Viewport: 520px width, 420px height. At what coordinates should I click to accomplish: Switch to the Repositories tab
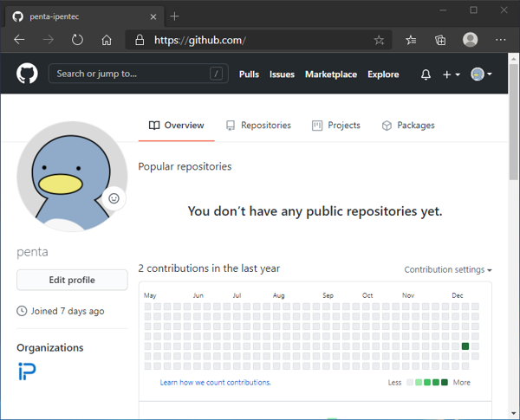[x=258, y=126]
